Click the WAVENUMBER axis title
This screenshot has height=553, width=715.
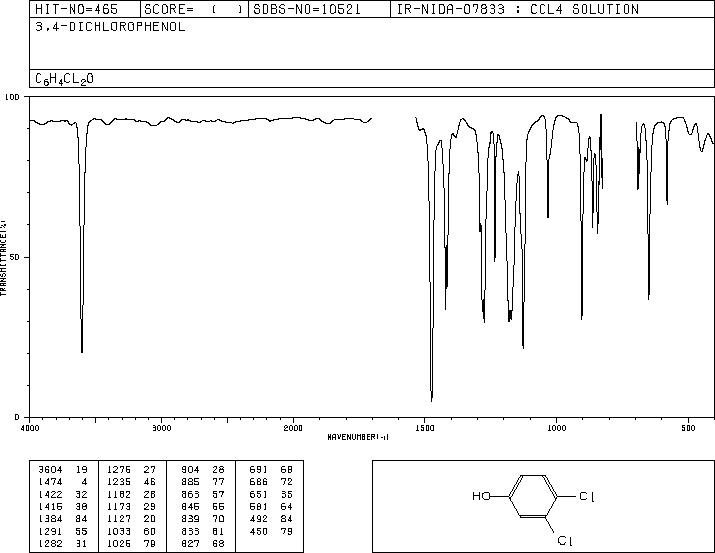tap(358, 437)
